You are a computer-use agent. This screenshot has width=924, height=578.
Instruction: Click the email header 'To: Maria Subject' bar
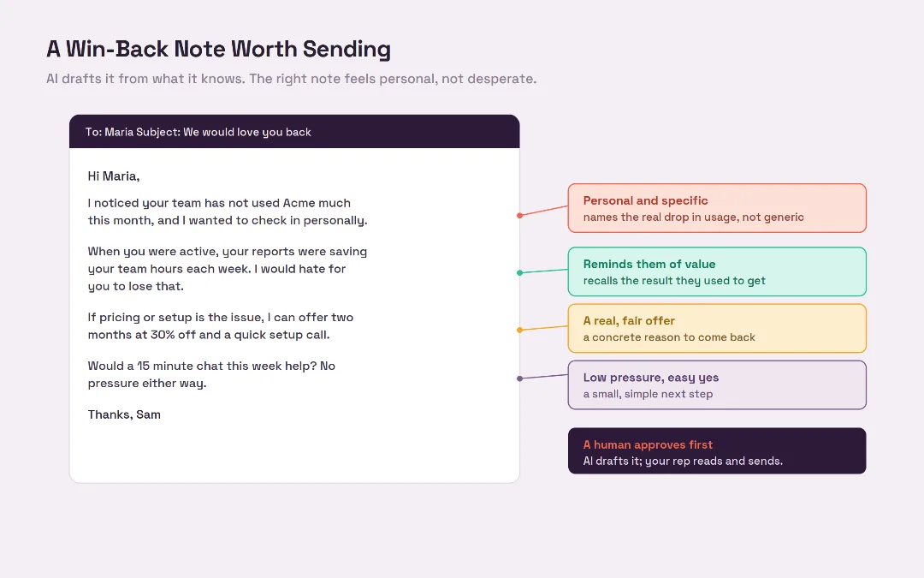[x=294, y=132]
